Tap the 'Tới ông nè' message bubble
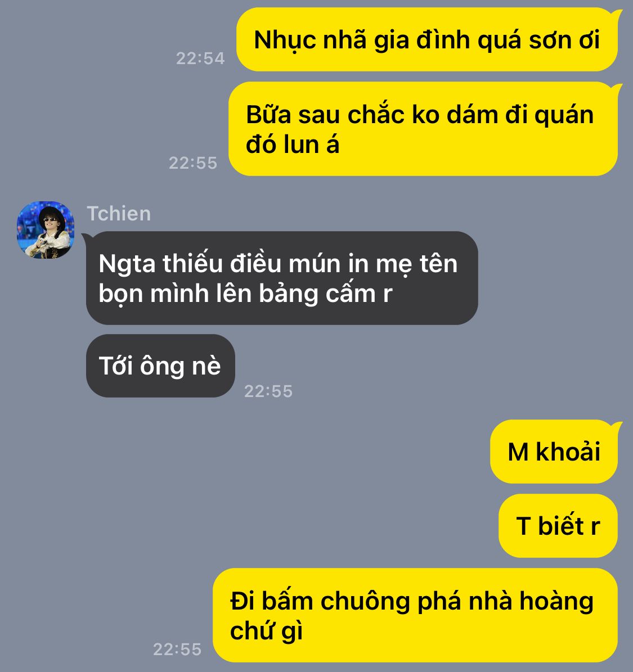 160,366
